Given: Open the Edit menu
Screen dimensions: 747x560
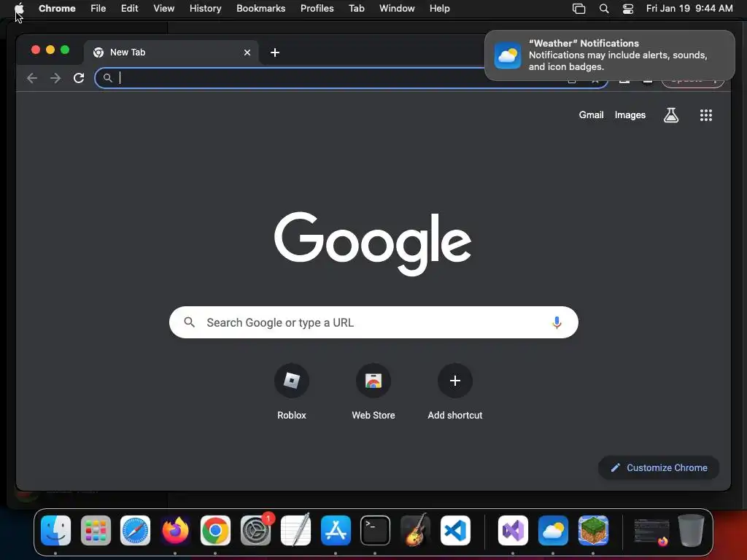Looking at the screenshot, I should [130, 8].
